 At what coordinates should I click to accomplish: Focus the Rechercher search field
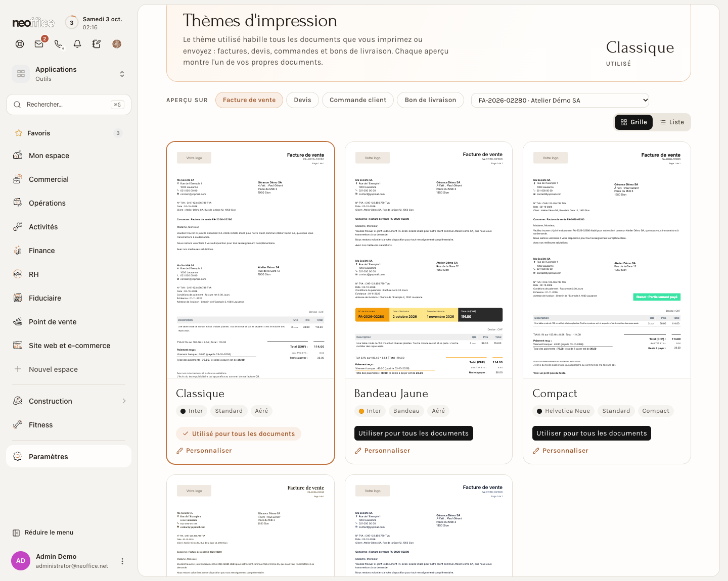pos(69,105)
